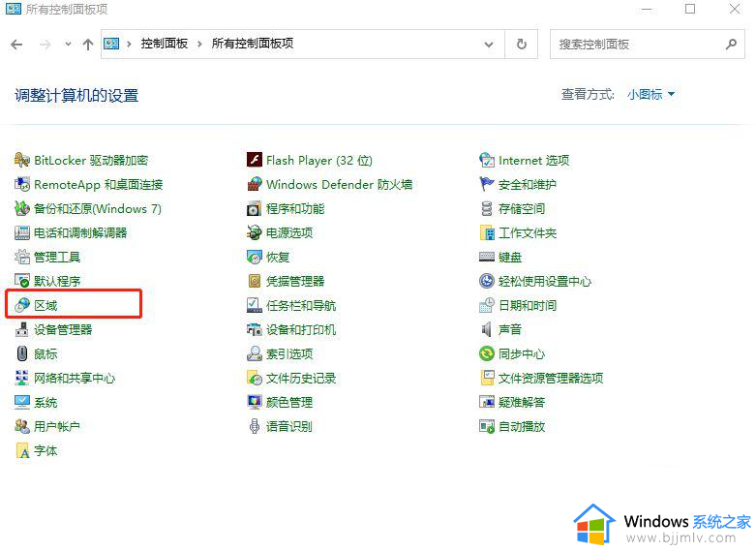Click the 搜索控制面板 search box
The image size is (756, 551).
(647, 45)
